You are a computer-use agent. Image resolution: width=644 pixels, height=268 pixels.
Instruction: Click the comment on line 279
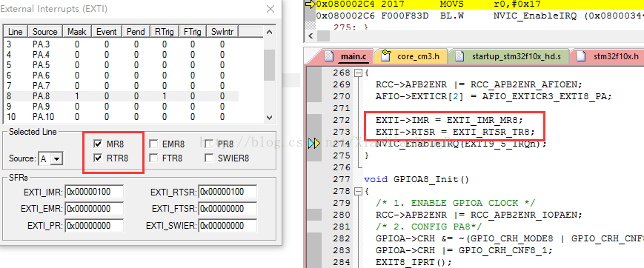[456, 203]
